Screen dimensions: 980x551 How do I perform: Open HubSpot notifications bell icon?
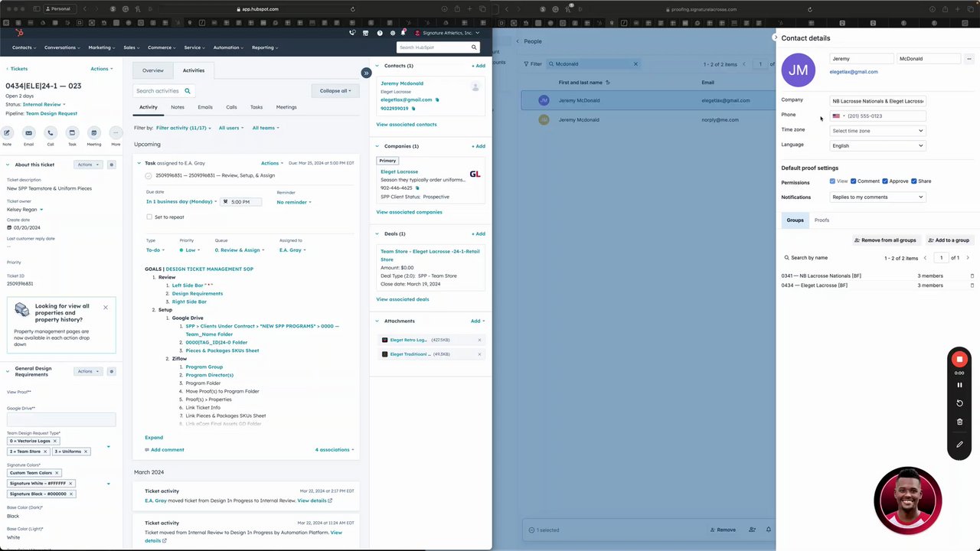click(x=403, y=33)
